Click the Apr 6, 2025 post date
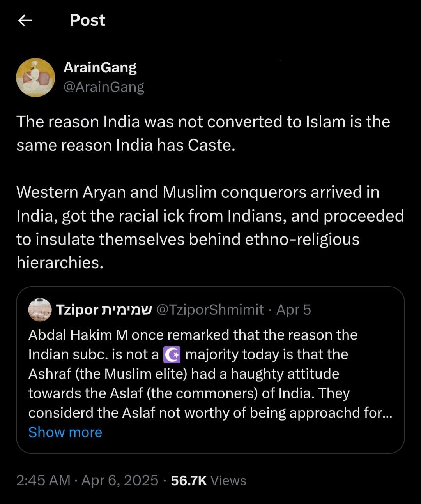Screen dimensions: 421x504 (x=120, y=480)
